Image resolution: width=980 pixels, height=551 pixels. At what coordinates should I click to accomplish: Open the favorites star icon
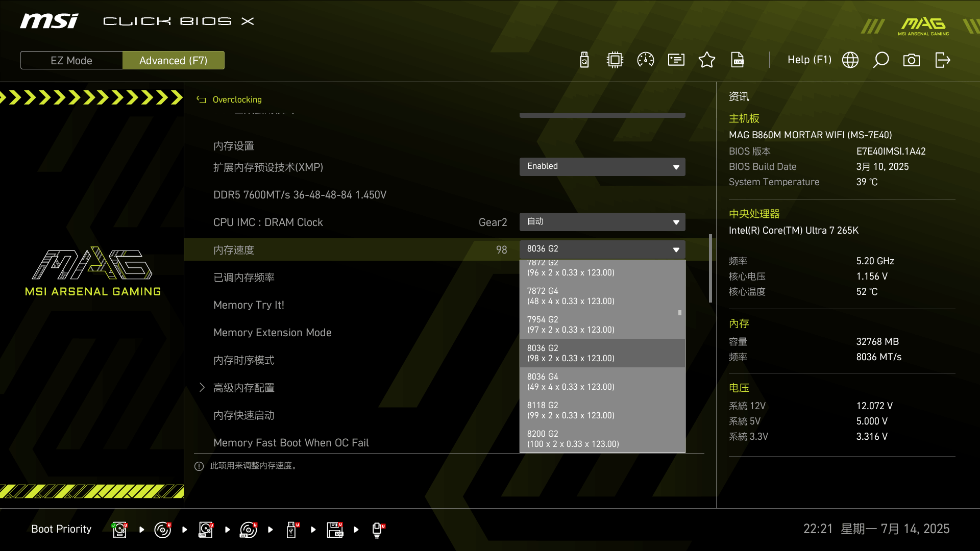(706, 60)
